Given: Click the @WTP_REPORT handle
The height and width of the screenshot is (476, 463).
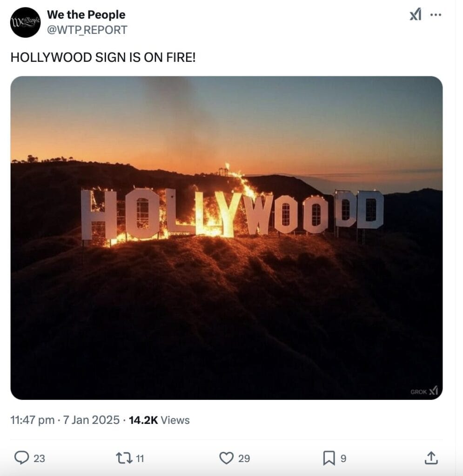Looking at the screenshot, I should 87,30.
